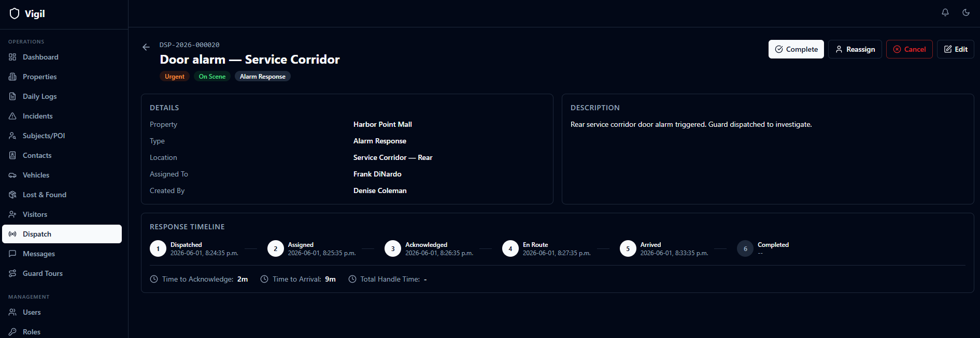Viewport: 980px width, 338px height.
Task: Click timeline step 5 Arrived marker
Action: point(628,248)
